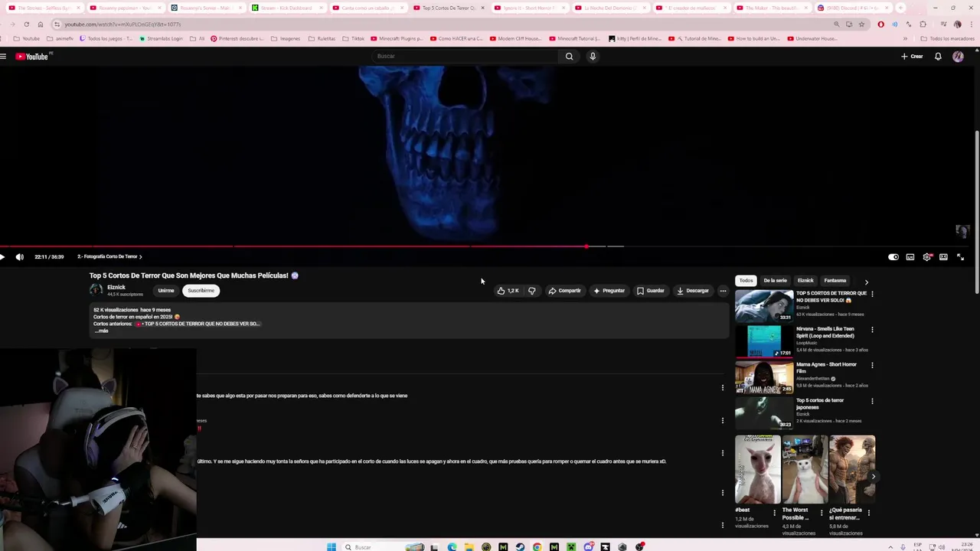Open File Explorer from the taskbar
980x551 pixels.
point(469,546)
